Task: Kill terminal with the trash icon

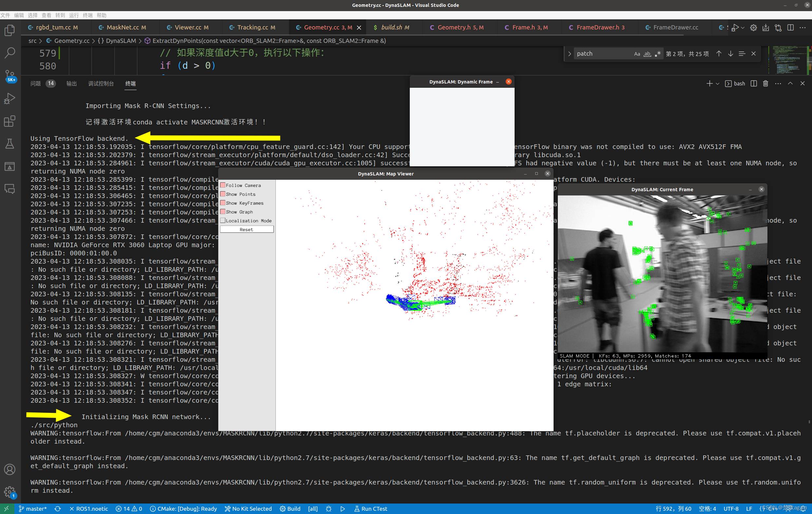Action: click(765, 83)
